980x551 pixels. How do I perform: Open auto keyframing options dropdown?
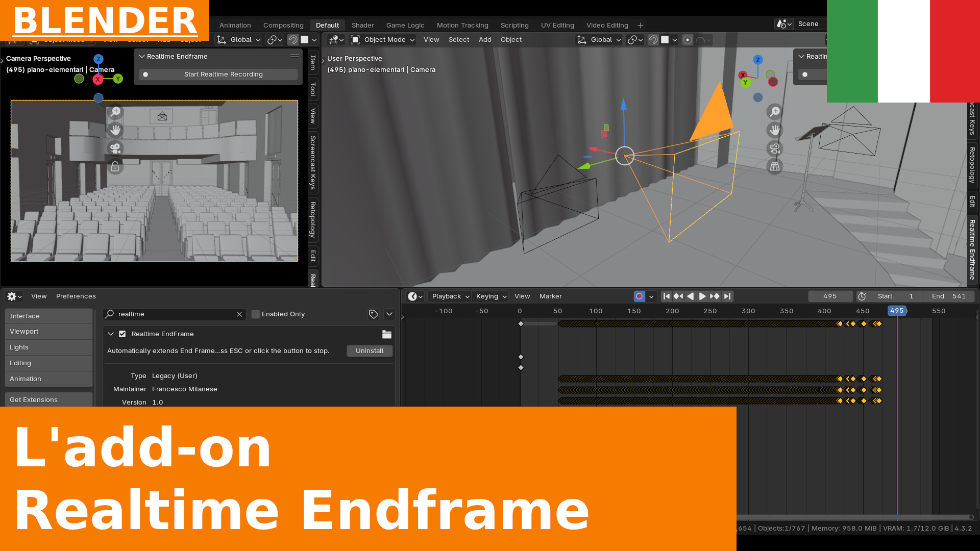(651, 296)
